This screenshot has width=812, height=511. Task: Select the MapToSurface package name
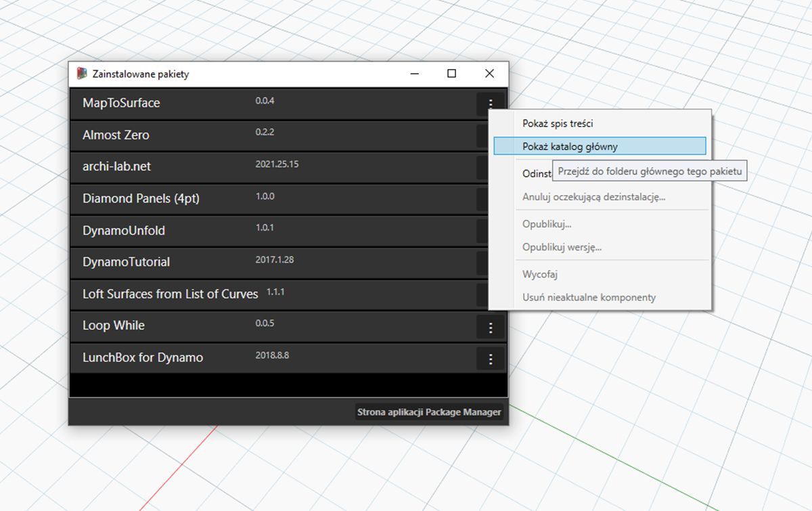[x=121, y=103]
